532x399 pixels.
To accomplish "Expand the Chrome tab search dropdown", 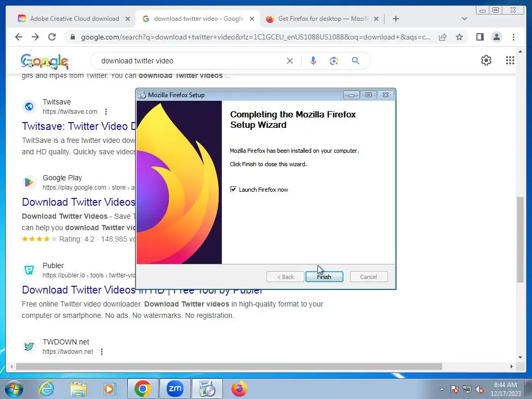I will (x=464, y=19).
